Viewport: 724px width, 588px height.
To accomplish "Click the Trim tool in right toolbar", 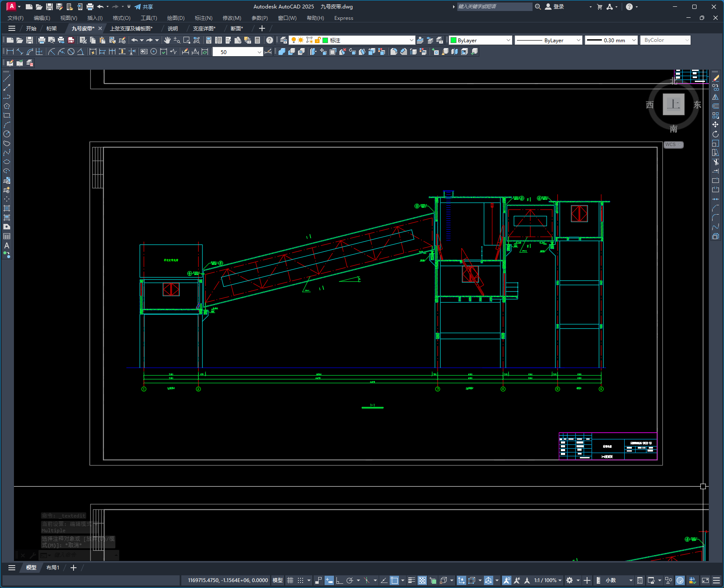I will pos(716,162).
